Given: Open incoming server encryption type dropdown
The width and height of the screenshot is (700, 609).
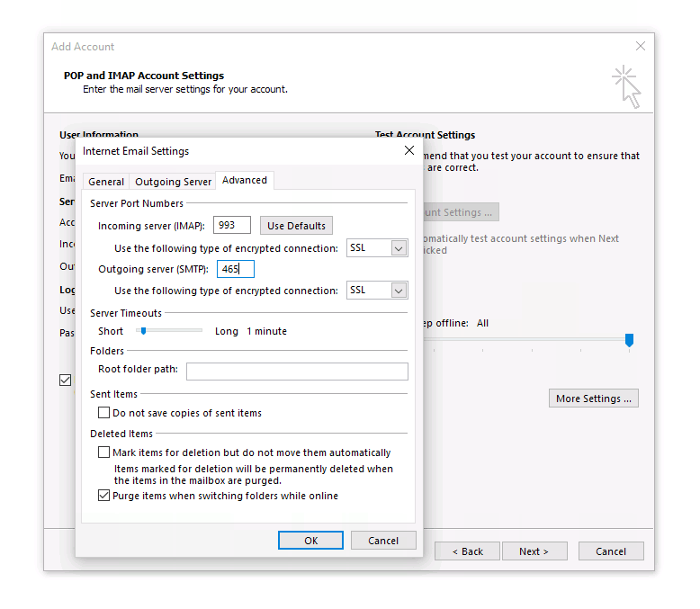Looking at the screenshot, I should tap(399, 248).
